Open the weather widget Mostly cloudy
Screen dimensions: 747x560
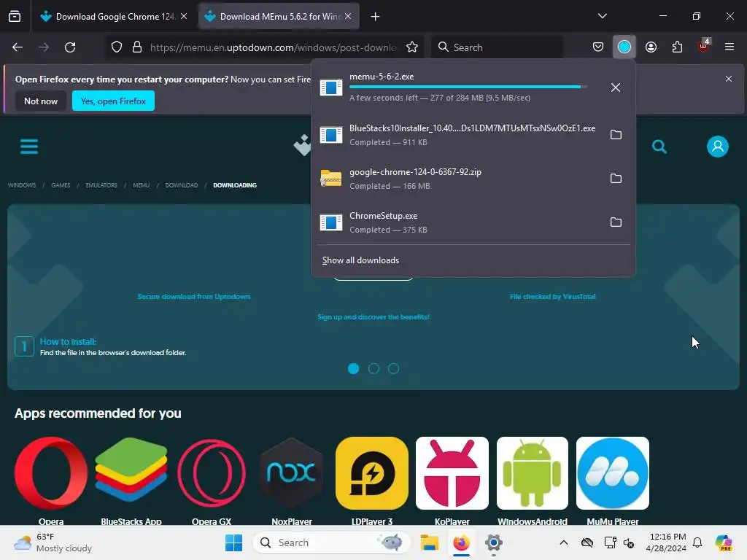click(53, 542)
